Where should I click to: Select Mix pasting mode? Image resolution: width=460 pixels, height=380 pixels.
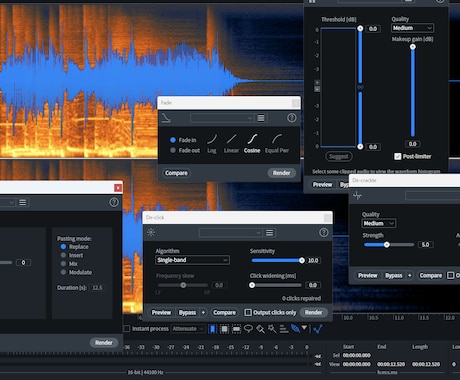point(63,264)
